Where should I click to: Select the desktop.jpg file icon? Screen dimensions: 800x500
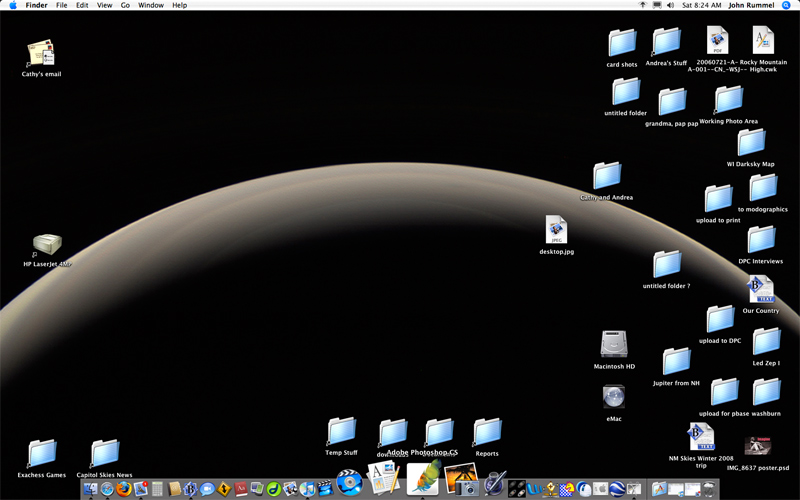[x=556, y=230]
